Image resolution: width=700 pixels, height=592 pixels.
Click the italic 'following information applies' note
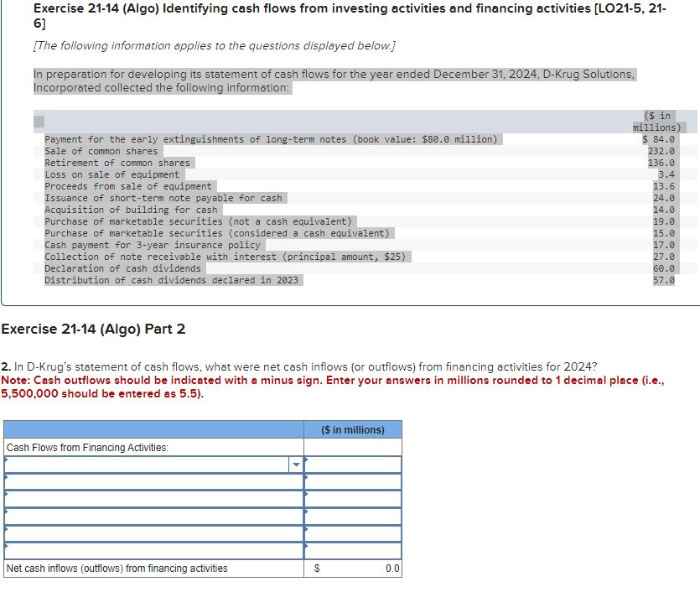point(215,46)
